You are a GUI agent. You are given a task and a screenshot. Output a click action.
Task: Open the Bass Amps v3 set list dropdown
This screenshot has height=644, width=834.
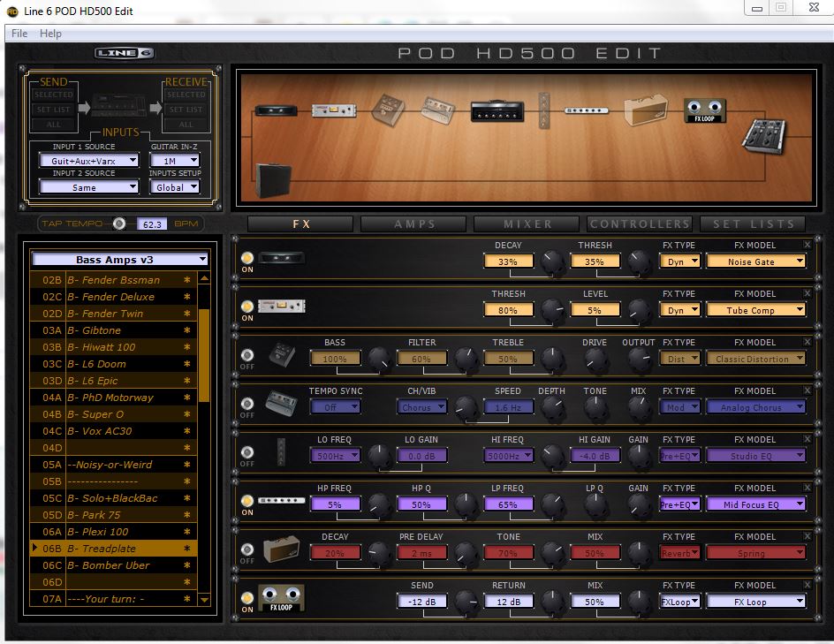coord(119,260)
